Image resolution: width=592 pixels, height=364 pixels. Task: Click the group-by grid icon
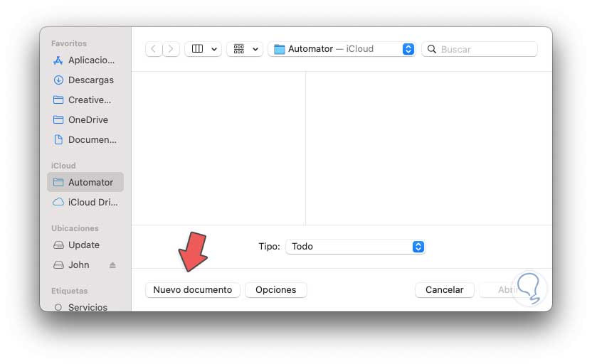(x=239, y=48)
